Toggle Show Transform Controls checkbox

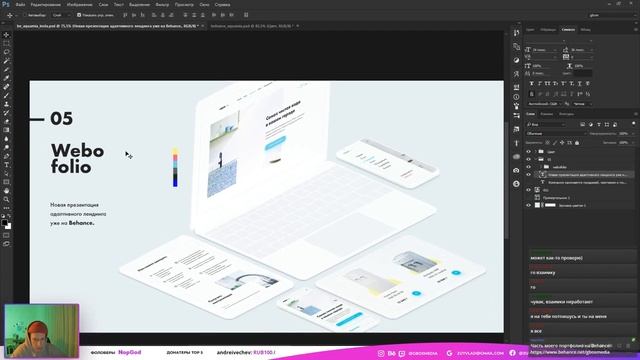79,15
